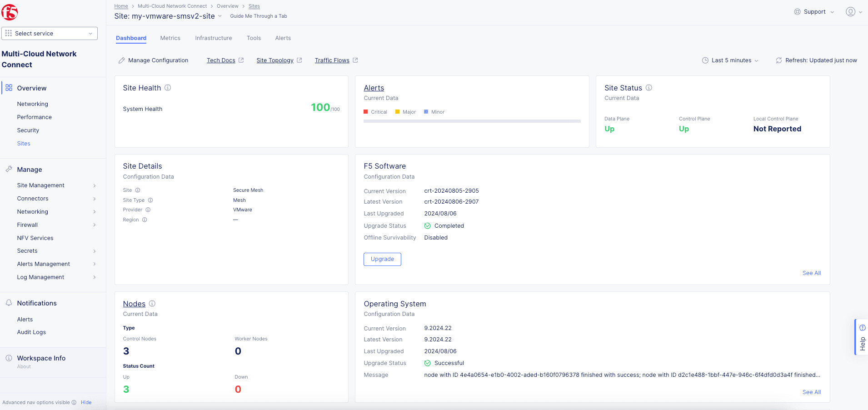Switch to the Alerts tab
Viewport: 868px width, 410px height.
[x=283, y=38]
